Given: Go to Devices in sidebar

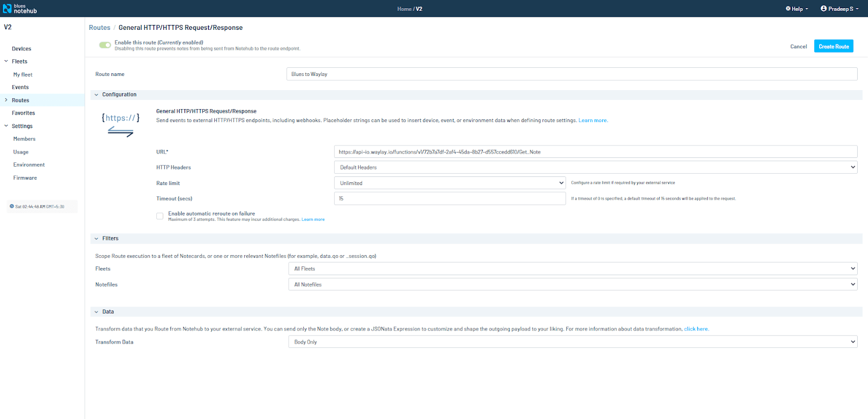Looking at the screenshot, I should point(22,49).
